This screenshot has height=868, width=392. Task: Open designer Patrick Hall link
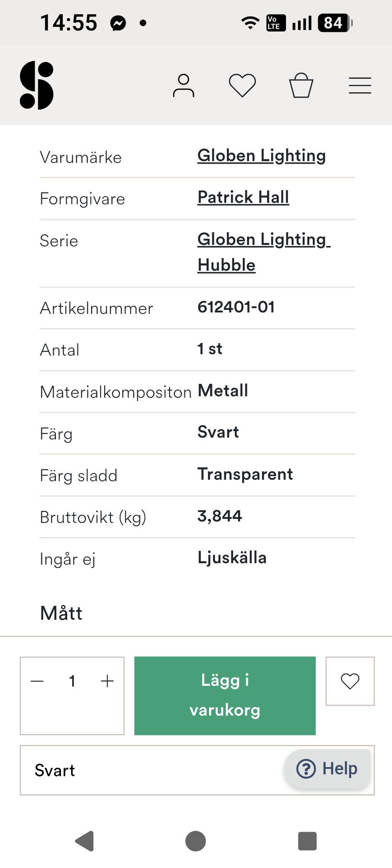243,198
